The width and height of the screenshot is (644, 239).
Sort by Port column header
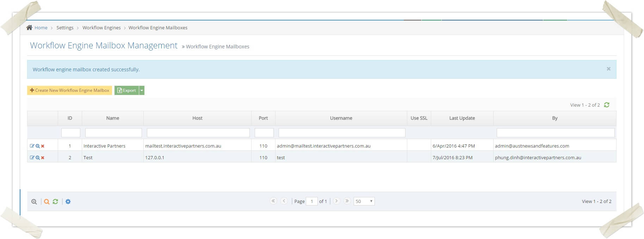263,118
